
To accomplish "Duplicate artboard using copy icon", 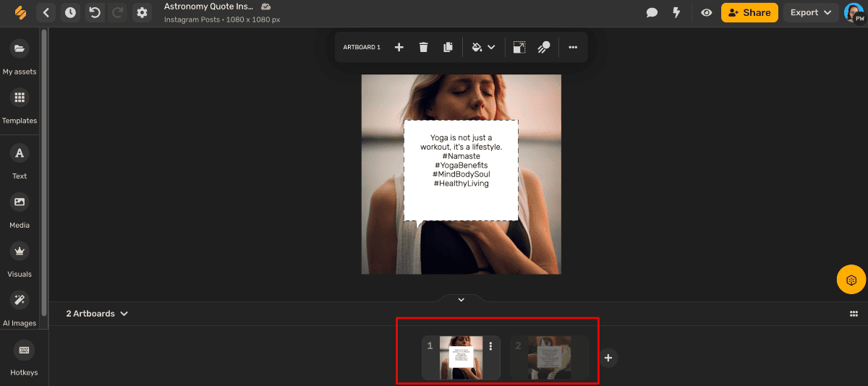I will click(448, 47).
